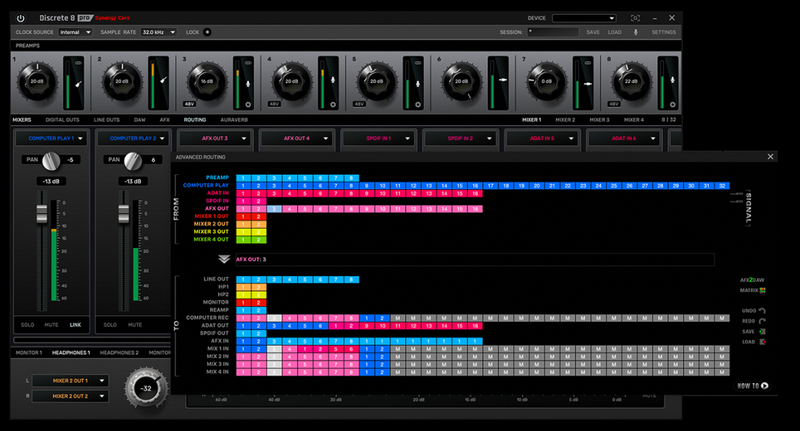Mute the Computer Play 1 channel

52,325
